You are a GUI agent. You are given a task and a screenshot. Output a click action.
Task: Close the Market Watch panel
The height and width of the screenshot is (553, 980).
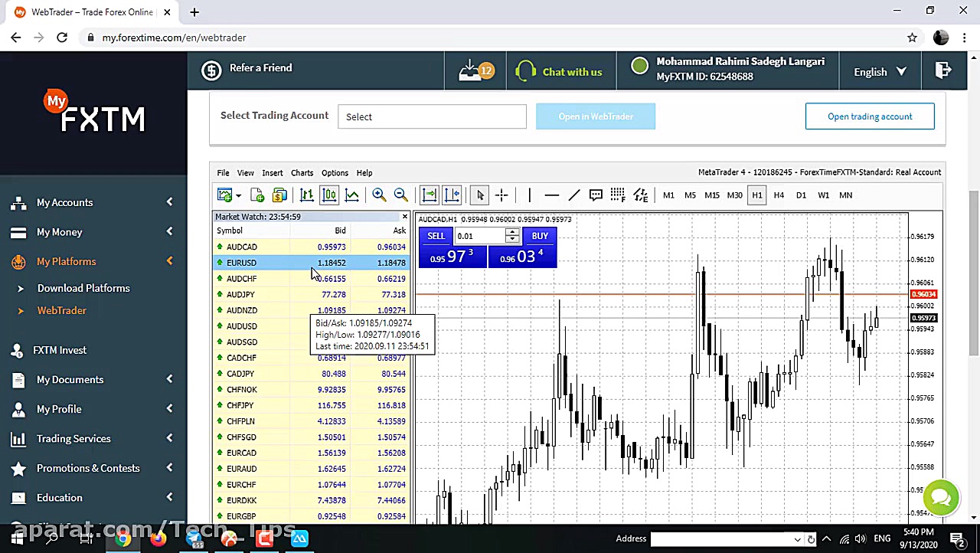pyautogui.click(x=404, y=217)
